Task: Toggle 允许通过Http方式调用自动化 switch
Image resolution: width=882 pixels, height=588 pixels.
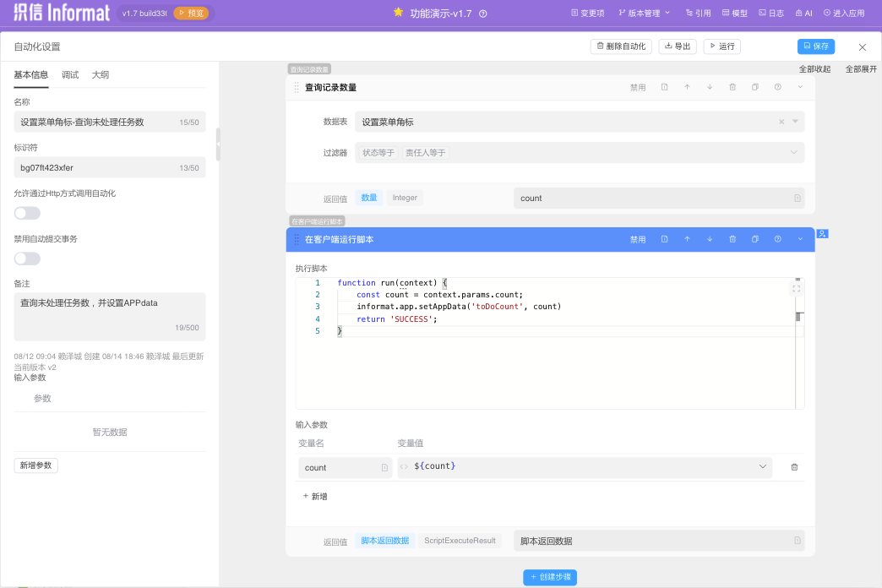Action: coord(27,213)
